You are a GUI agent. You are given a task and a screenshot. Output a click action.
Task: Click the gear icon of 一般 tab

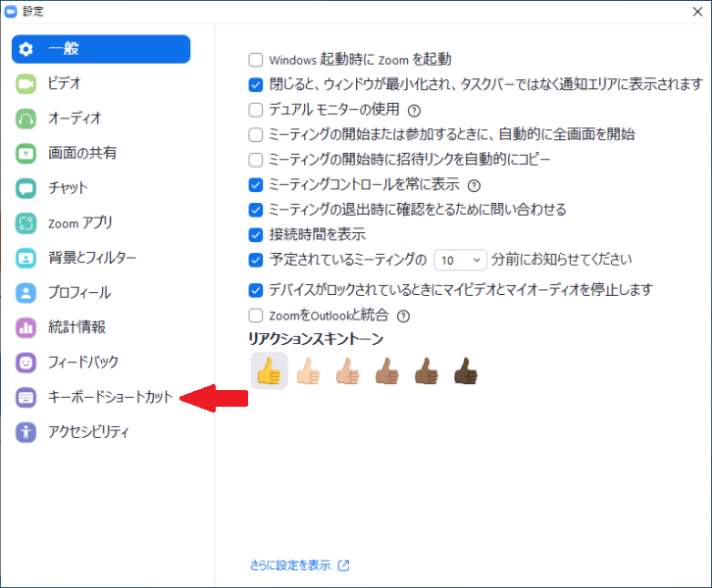point(25,49)
